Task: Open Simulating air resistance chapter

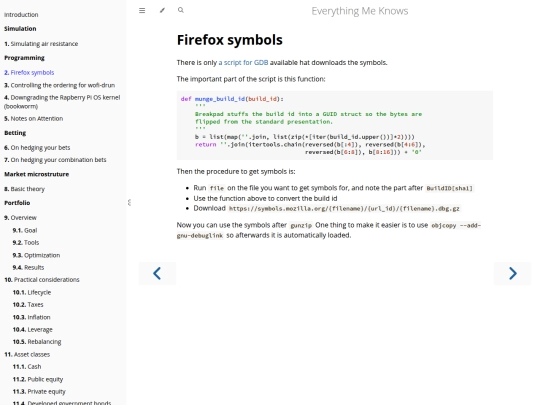Action: point(41,44)
